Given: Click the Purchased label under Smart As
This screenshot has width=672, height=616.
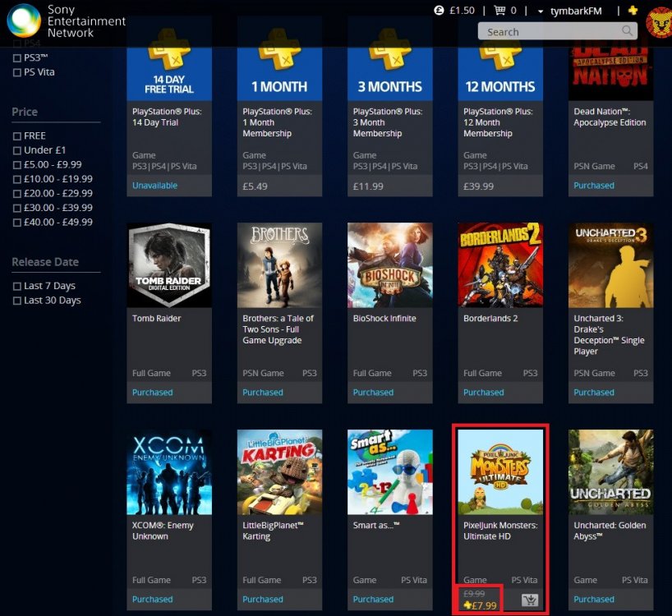Looking at the screenshot, I should (373, 600).
